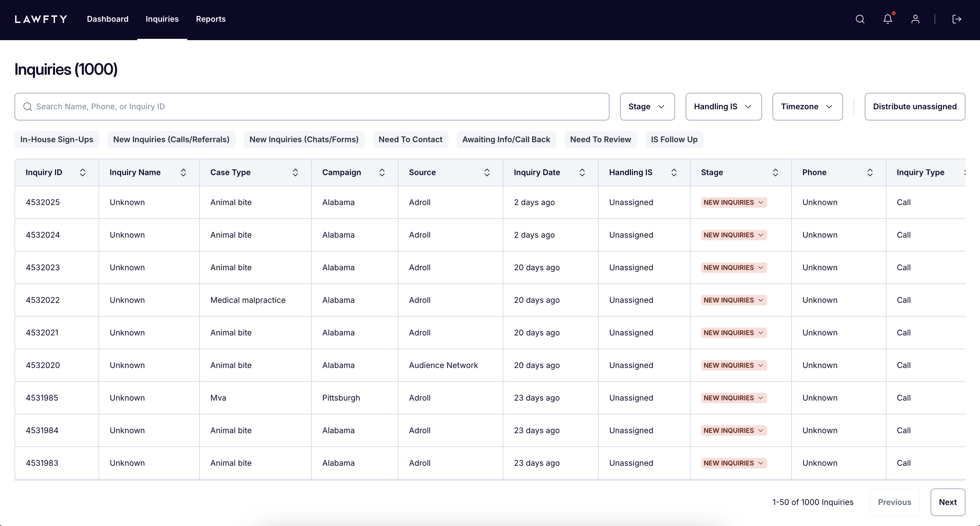The width and height of the screenshot is (980, 526).
Task: Click the Inquiry Date sort icon
Action: [582, 172]
